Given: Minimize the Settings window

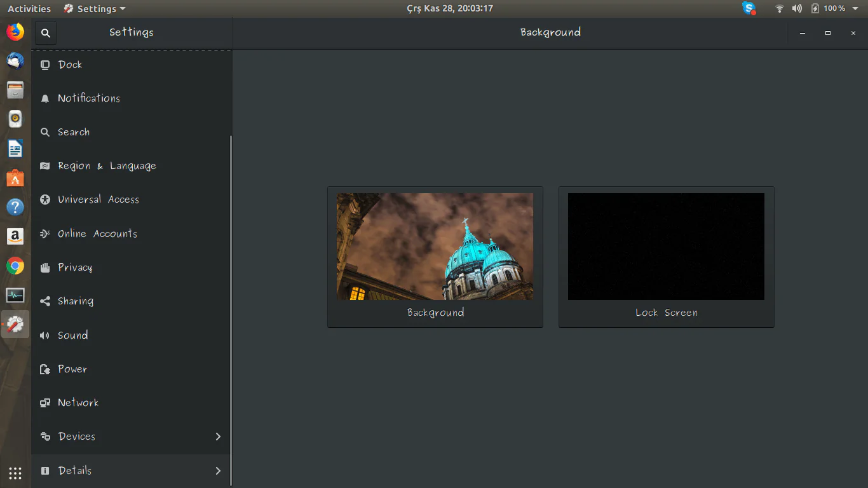Looking at the screenshot, I should pos(803,33).
